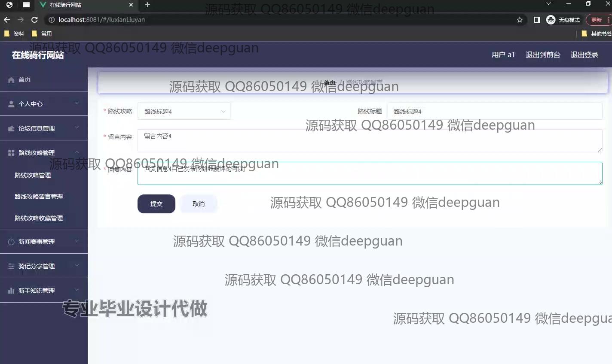Expand the 新手知识管理 menu chevron
Screen dimensions: 612x364
pos(77,290)
